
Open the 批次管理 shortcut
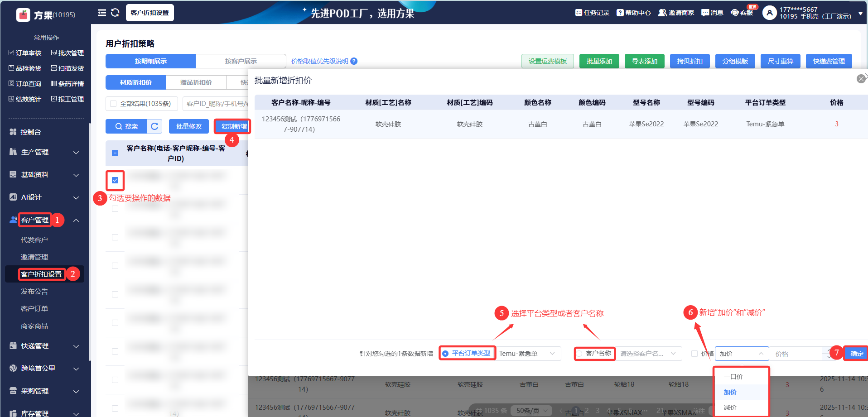pyautogui.click(x=68, y=53)
